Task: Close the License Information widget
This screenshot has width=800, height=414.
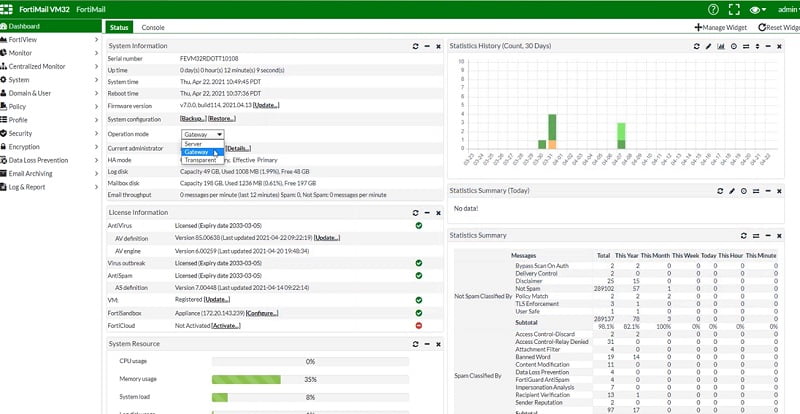Action: click(x=438, y=213)
